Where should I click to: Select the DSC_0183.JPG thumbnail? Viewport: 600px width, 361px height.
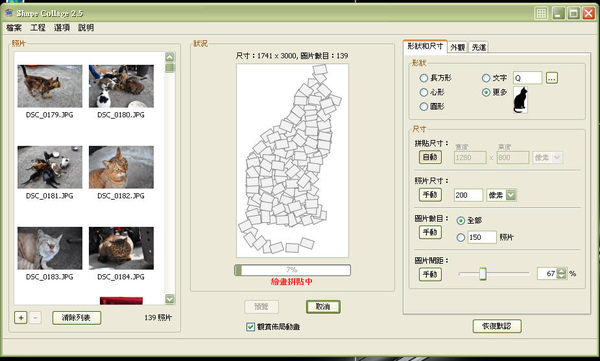[50, 248]
